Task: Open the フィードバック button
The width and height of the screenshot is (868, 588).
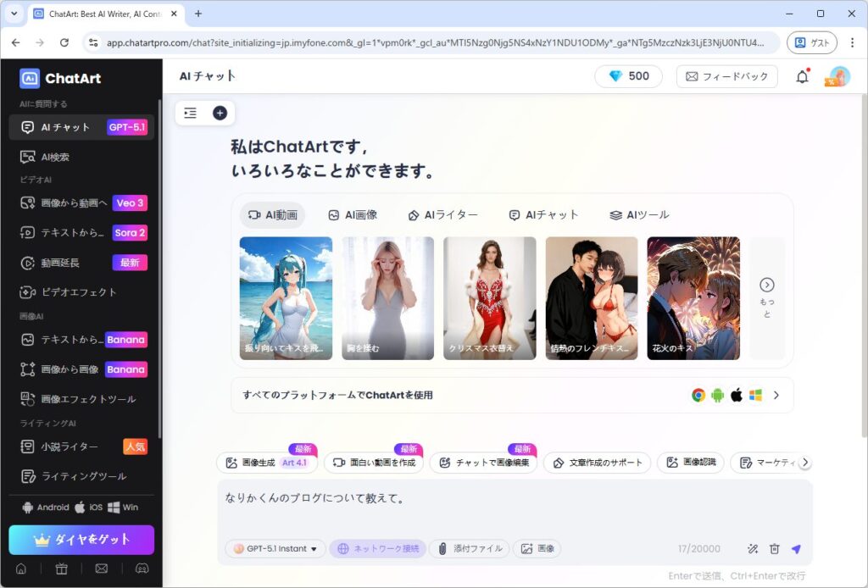Action: pos(726,76)
